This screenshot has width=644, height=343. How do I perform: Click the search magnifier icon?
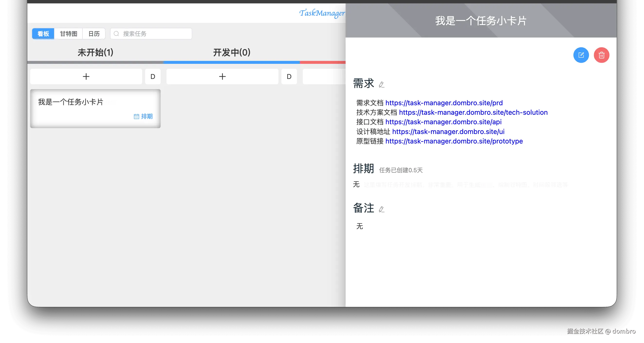pos(116,34)
